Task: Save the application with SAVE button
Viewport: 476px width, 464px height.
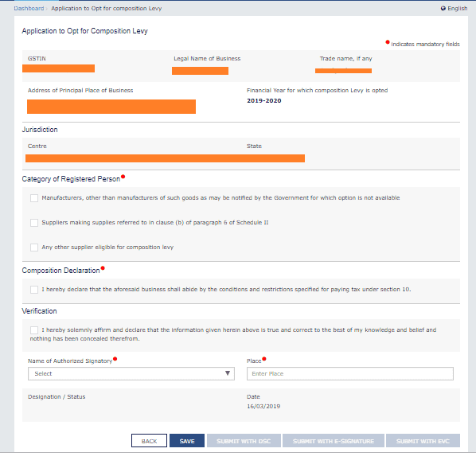Action: coord(187,441)
